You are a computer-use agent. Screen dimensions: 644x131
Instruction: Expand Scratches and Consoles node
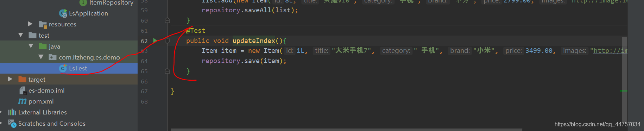click(1, 123)
